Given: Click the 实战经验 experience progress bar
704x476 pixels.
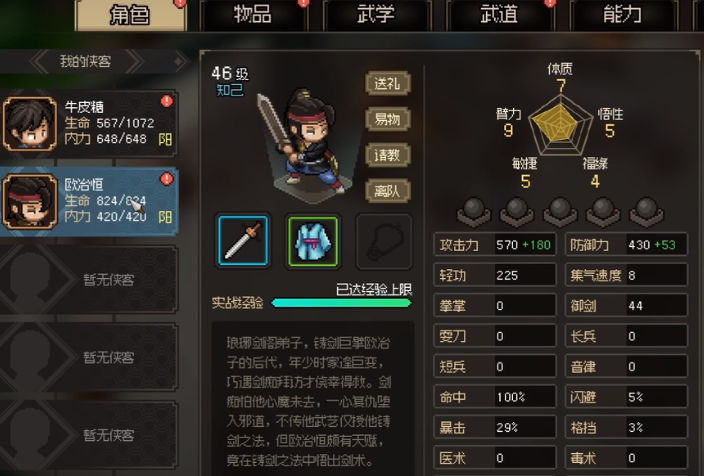Looking at the screenshot, I should [x=341, y=303].
